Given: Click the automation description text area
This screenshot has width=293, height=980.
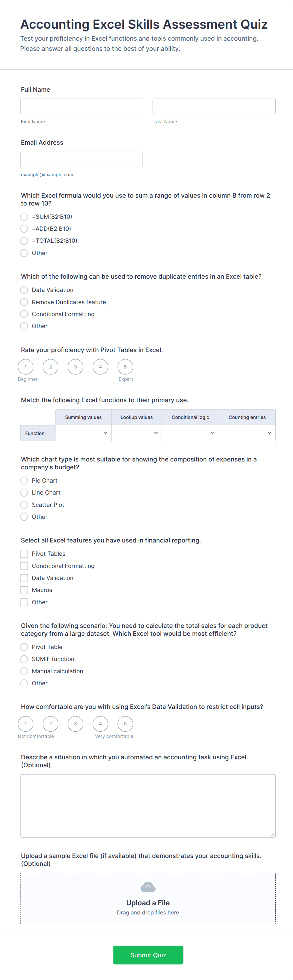Looking at the screenshot, I should pyautogui.click(x=148, y=806).
